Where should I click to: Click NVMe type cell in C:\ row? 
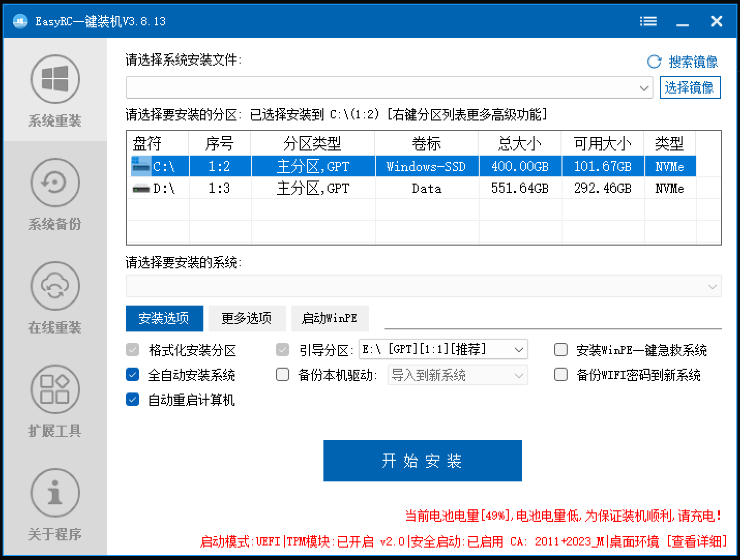tap(670, 166)
